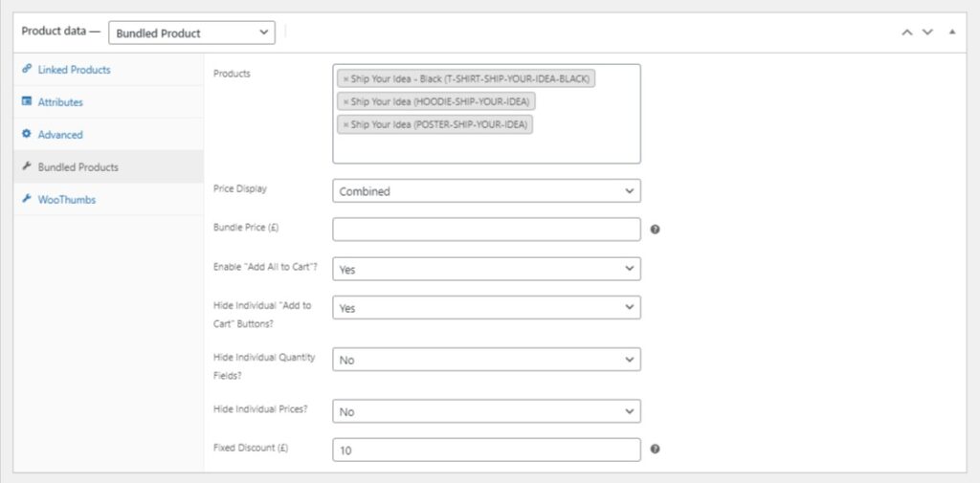Open the Bundled Product type dropdown

pos(191,33)
